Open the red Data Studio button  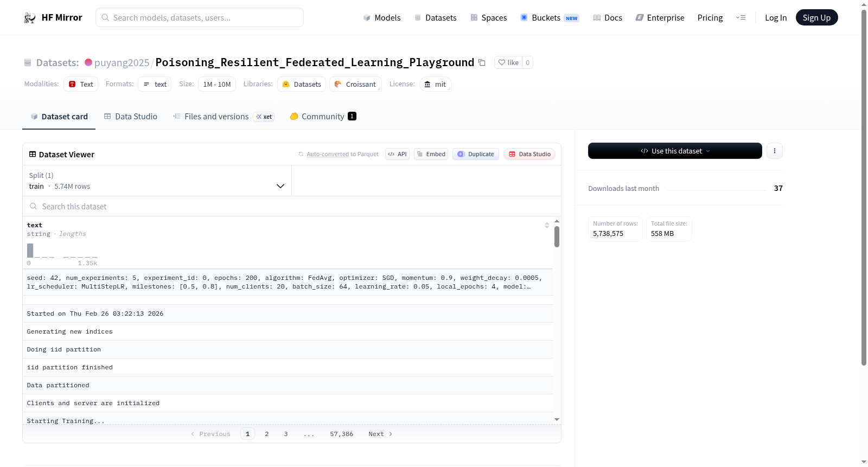coord(529,154)
